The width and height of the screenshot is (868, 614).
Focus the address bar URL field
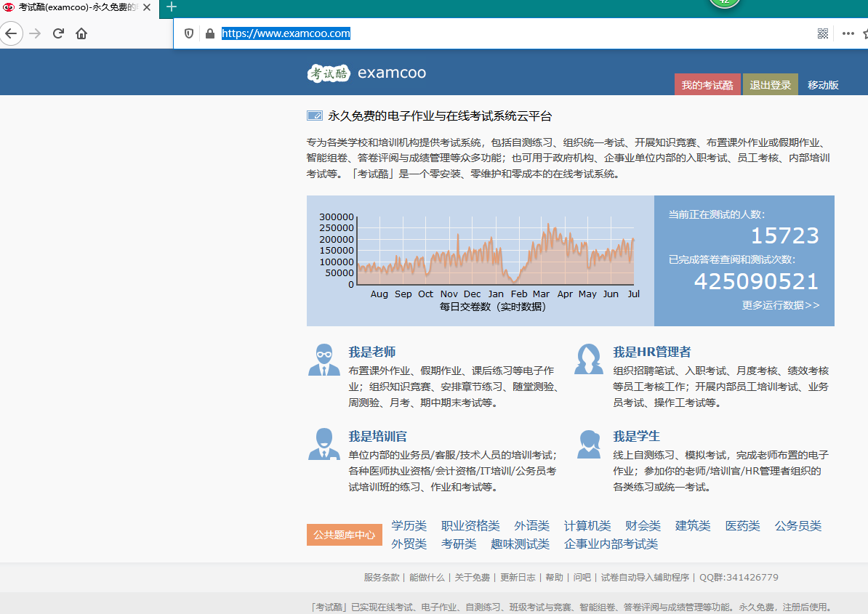tap(498, 33)
